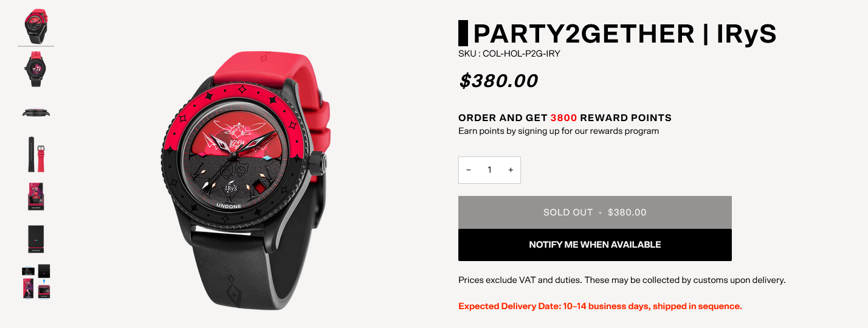This screenshot has height=328, width=868.
Task: Click the large IRyS watch product image
Action: [x=248, y=180]
